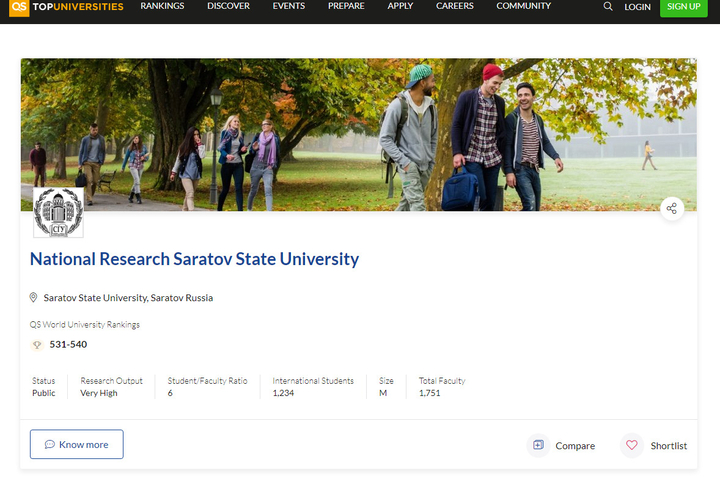720x480 pixels.
Task: Click the Compare plus icon
Action: tap(538, 445)
